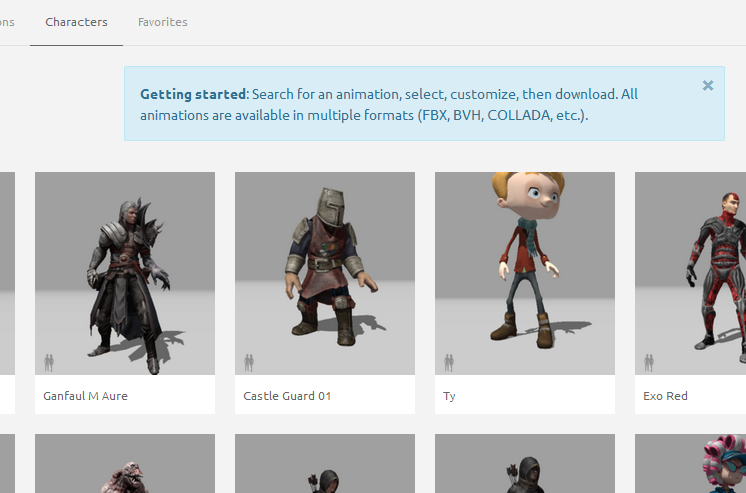Switch to the Characters tab
746x493 pixels.
point(76,22)
